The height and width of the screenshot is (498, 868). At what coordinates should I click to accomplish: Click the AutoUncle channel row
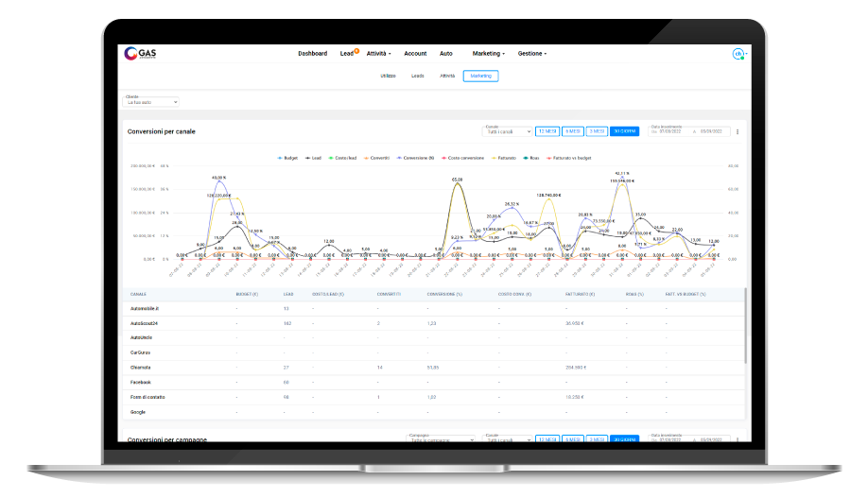[x=435, y=338]
